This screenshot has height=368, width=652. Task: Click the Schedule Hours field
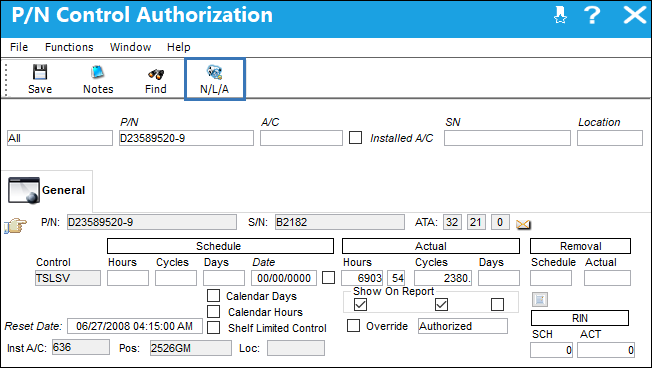[128, 278]
